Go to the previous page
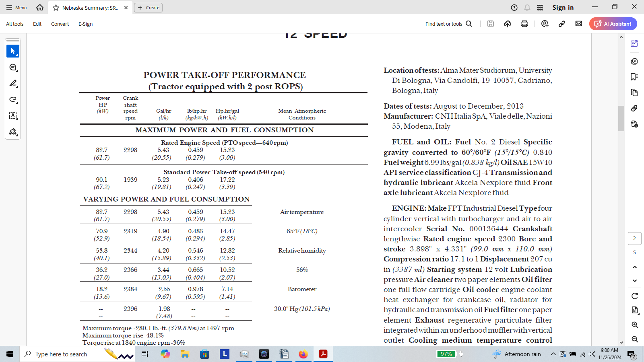 pos(635,267)
